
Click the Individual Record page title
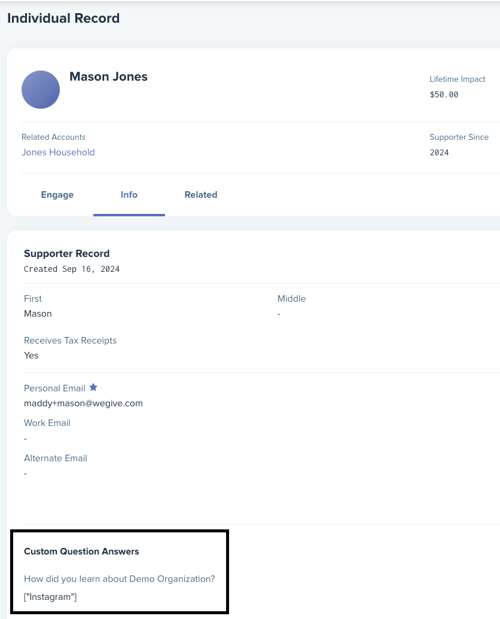(63, 18)
